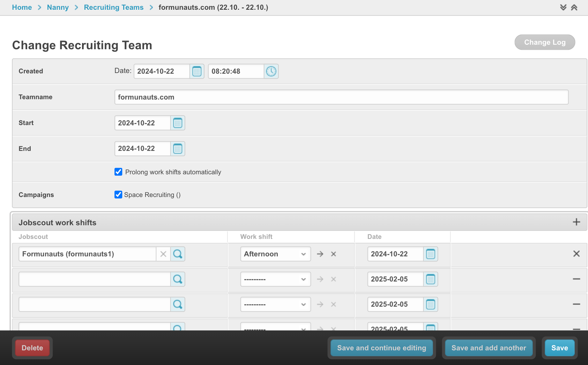This screenshot has height=365, width=588.
Task: Click second row 2025-02-05 date field
Action: 396,279
